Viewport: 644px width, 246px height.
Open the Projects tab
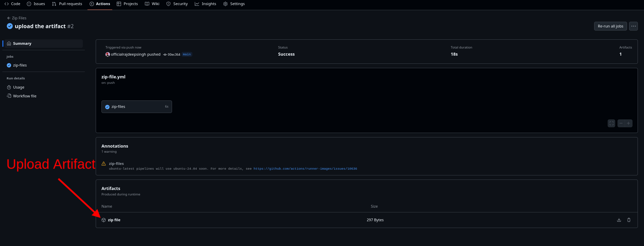[127, 4]
